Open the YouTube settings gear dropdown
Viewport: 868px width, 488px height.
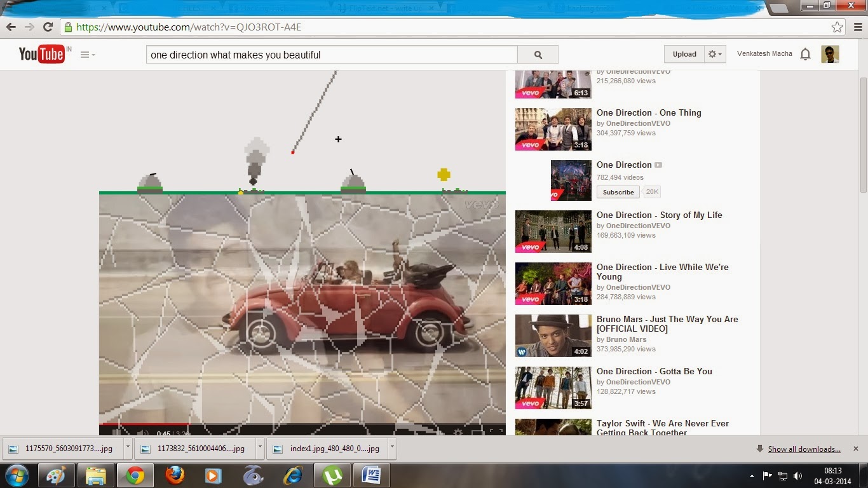click(715, 54)
